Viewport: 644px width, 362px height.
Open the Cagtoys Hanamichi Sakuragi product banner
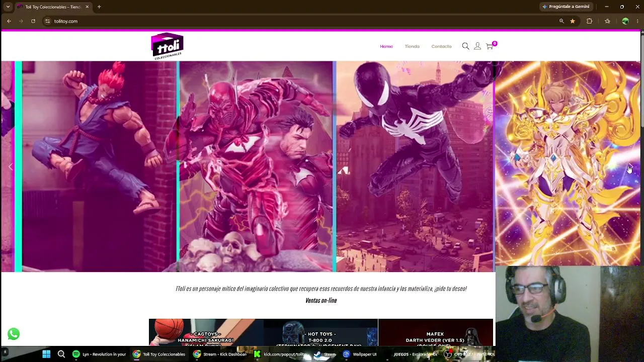[x=206, y=332]
